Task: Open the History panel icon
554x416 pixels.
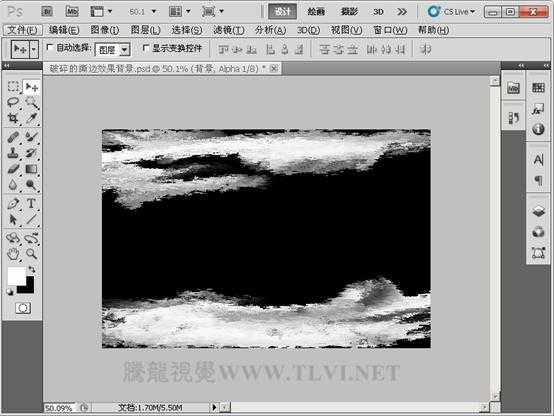Action: click(x=513, y=118)
